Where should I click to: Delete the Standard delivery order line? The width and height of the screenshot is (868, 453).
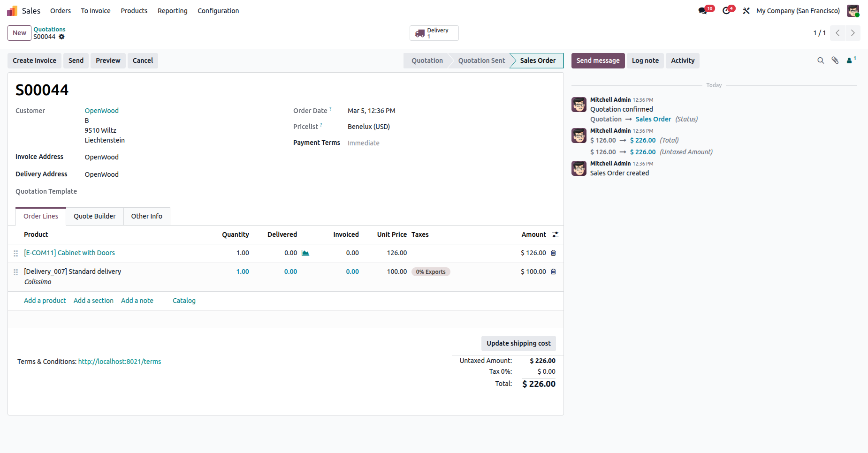[x=553, y=272]
